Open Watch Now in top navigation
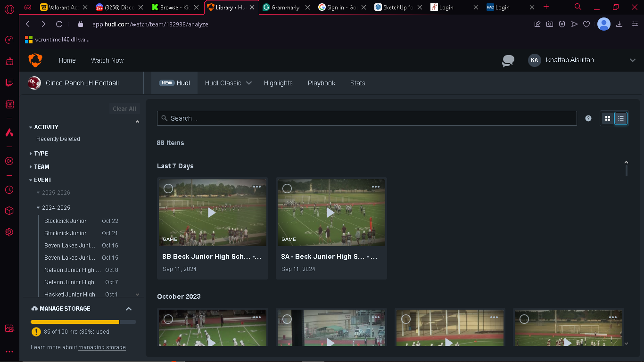644x362 pixels. tap(107, 60)
